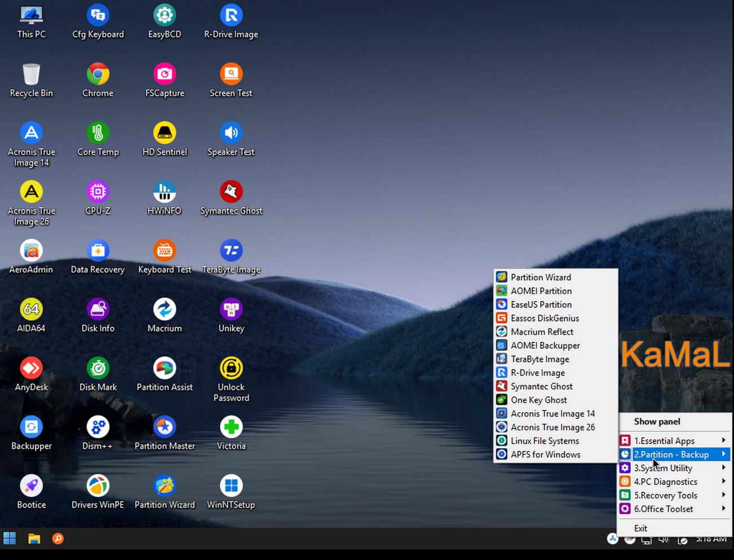The image size is (734, 560).
Task: Select the Recycle Bin icon
Action: (x=32, y=81)
